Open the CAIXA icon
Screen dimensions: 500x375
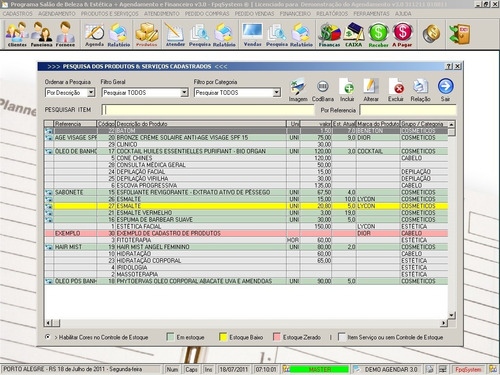(354, 34)
